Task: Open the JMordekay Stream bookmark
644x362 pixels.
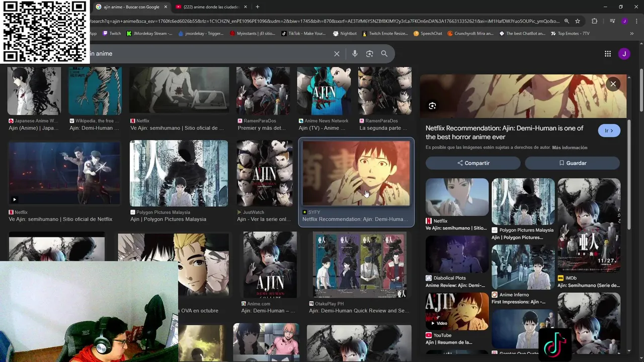Action: click(149, 34)
